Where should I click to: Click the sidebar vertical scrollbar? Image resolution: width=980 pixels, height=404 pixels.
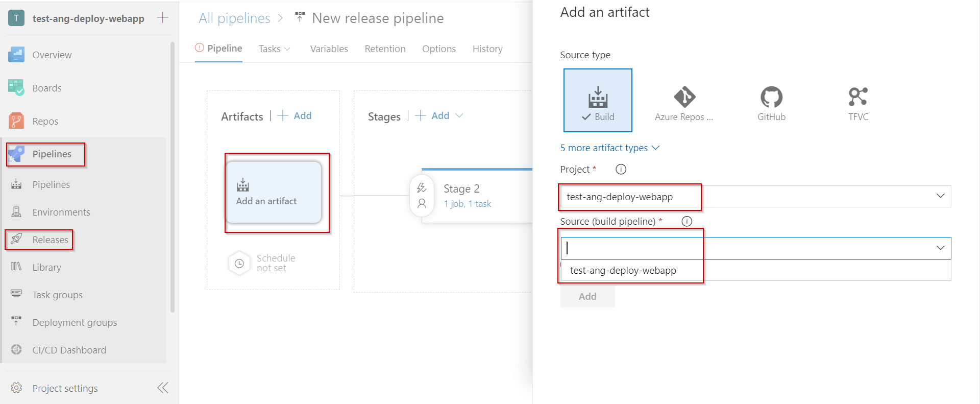click(173, 177)
